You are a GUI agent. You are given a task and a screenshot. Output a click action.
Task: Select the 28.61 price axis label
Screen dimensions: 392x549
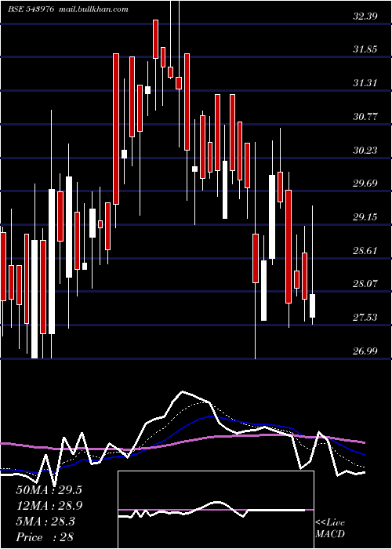(365, 251)
